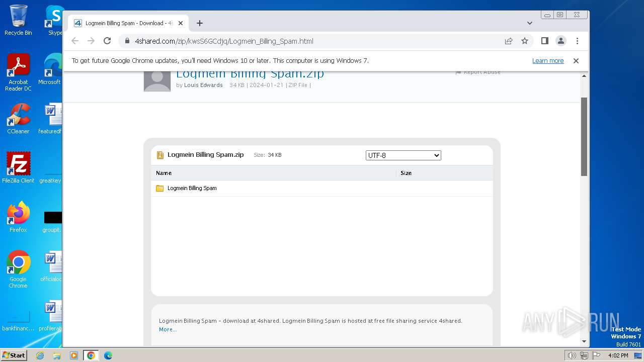
Task: Bookmark this page with the star icon
Action: click(x=525, y=41)
